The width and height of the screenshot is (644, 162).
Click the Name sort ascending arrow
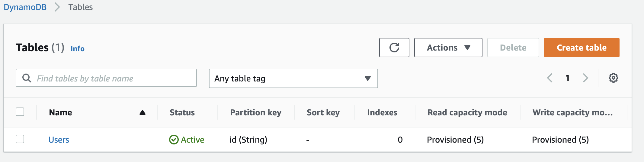point(143,113)
